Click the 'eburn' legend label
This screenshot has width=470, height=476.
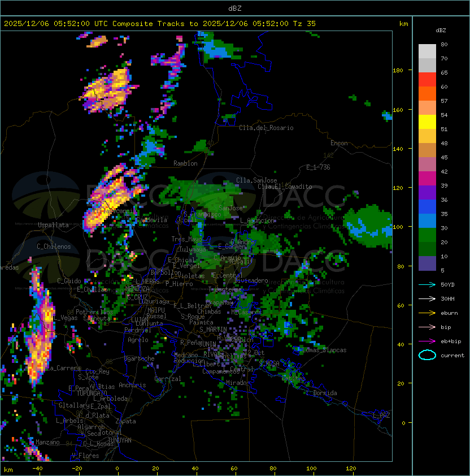449,313
